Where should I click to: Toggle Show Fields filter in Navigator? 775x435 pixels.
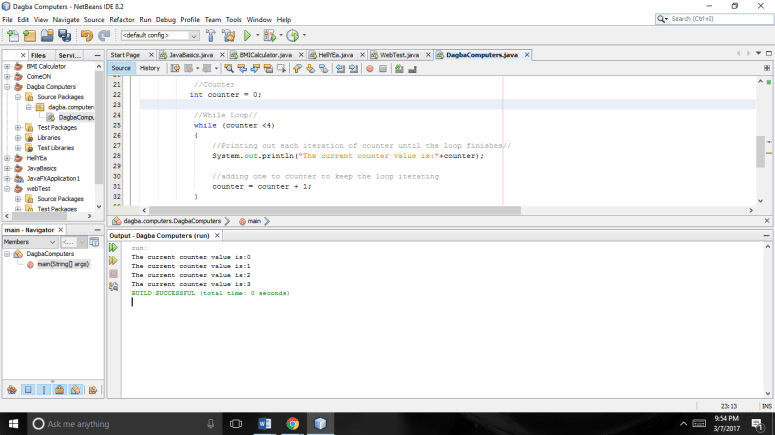click(x=28, y=390)
